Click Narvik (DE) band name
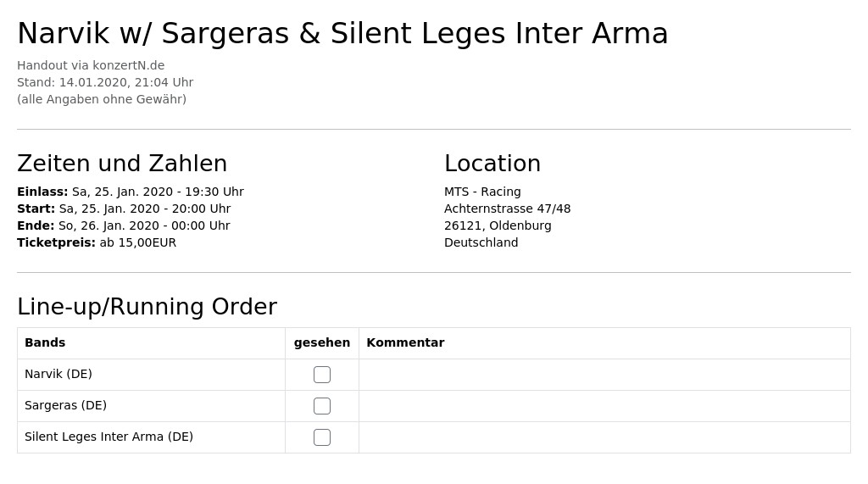The image size is (868, 484). [58, 374]
